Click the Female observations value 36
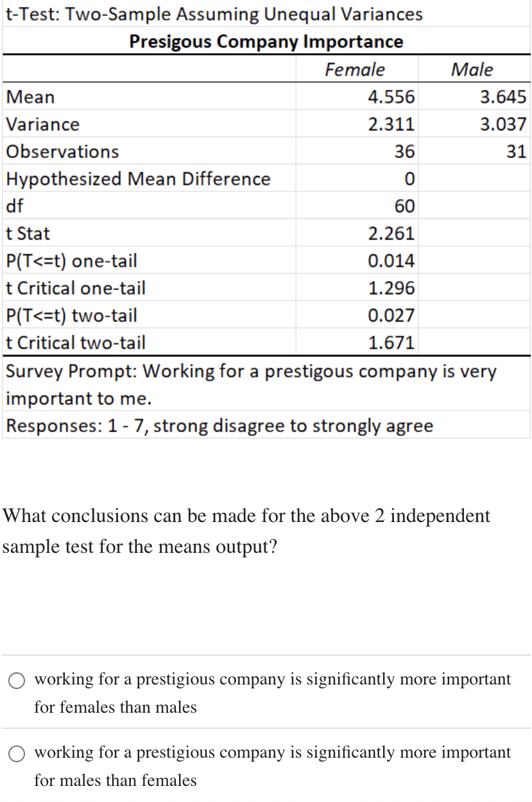 (404, 152)
